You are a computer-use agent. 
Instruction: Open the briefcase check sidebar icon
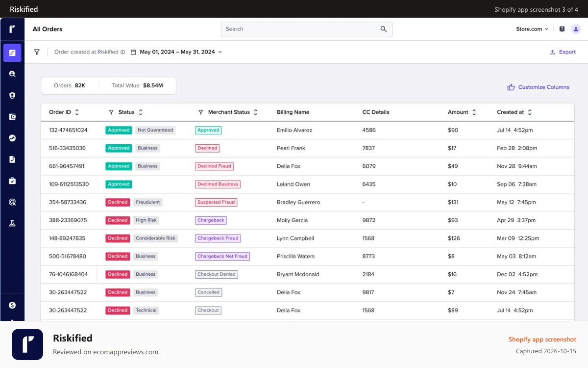coord(12,181)
